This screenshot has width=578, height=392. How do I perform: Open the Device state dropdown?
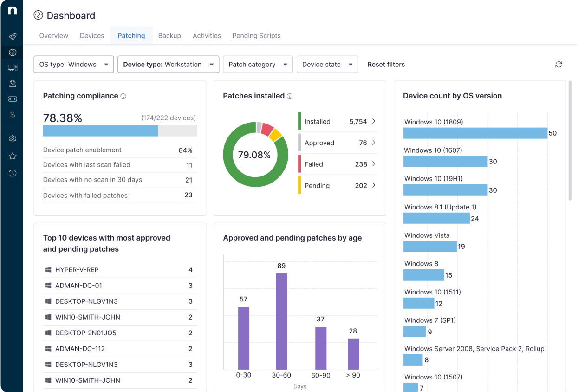(327, 65)
